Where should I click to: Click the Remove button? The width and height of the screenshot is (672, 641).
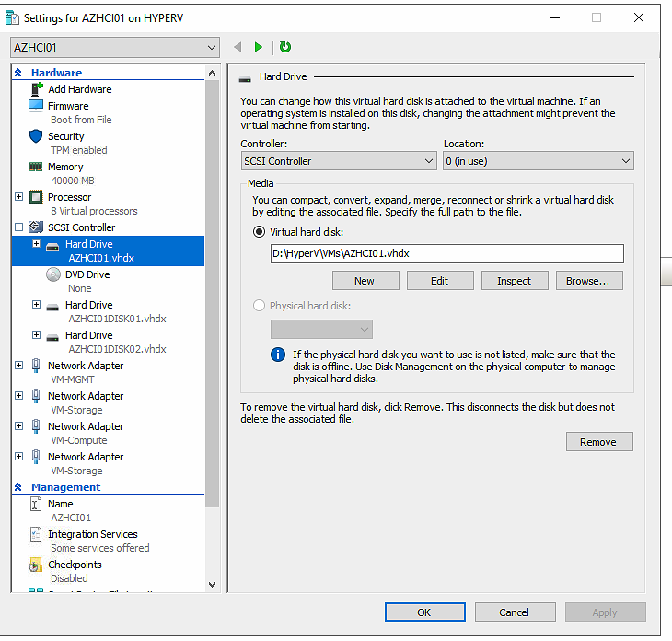(x=598, y=442)
